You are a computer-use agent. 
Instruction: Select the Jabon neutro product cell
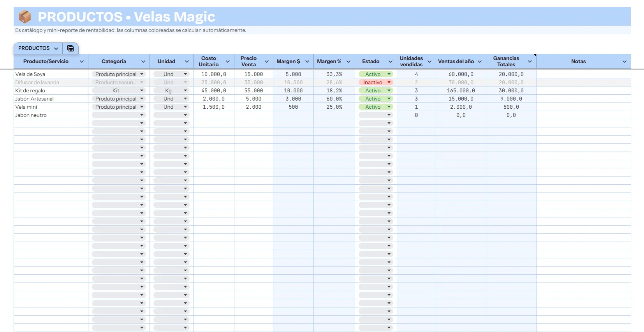coord(51,115)
